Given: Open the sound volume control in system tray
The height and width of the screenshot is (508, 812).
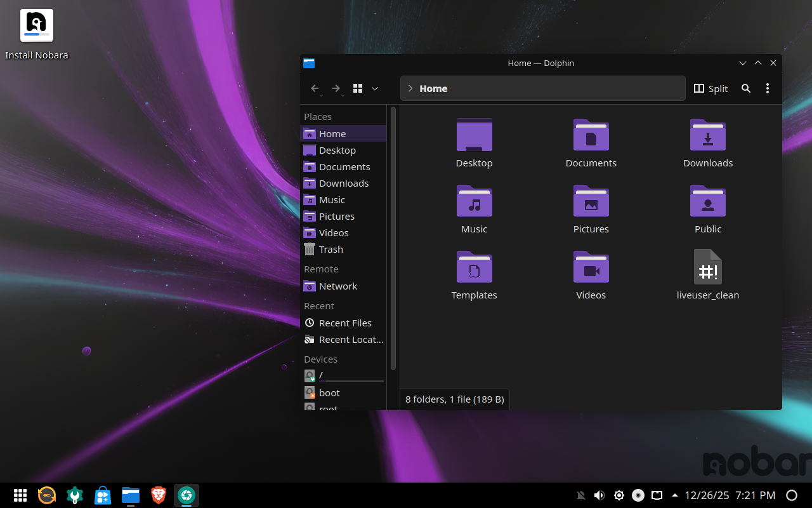Looking at the screenshot, I should tap(599, 495).
